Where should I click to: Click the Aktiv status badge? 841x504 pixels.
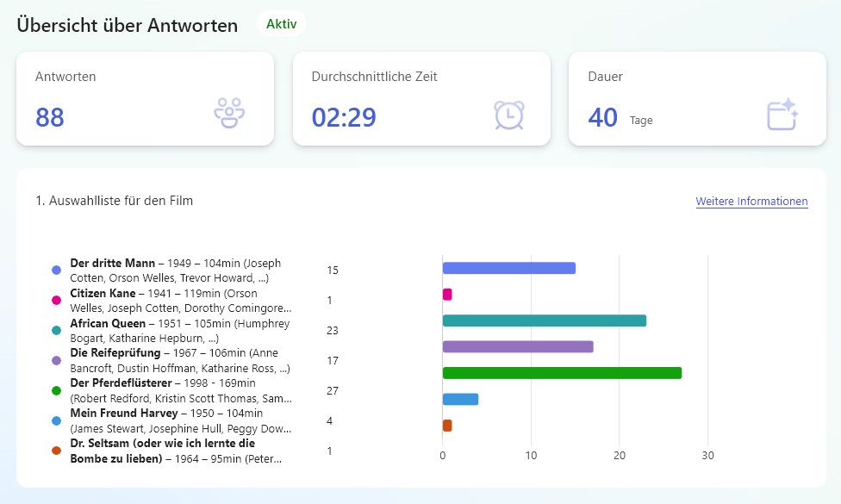pos(281,23)
